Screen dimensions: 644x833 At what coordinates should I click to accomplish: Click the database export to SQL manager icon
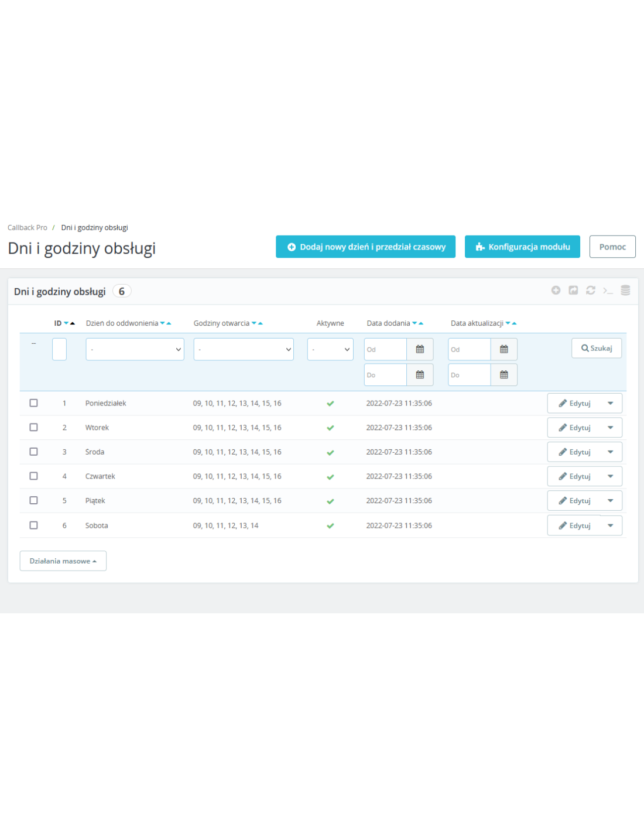tap(625, 291)
